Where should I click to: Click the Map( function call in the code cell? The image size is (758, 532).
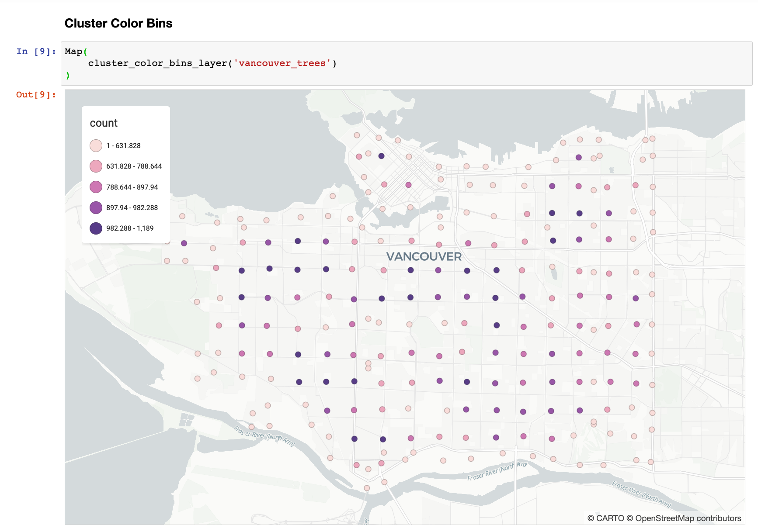point(74,51)
